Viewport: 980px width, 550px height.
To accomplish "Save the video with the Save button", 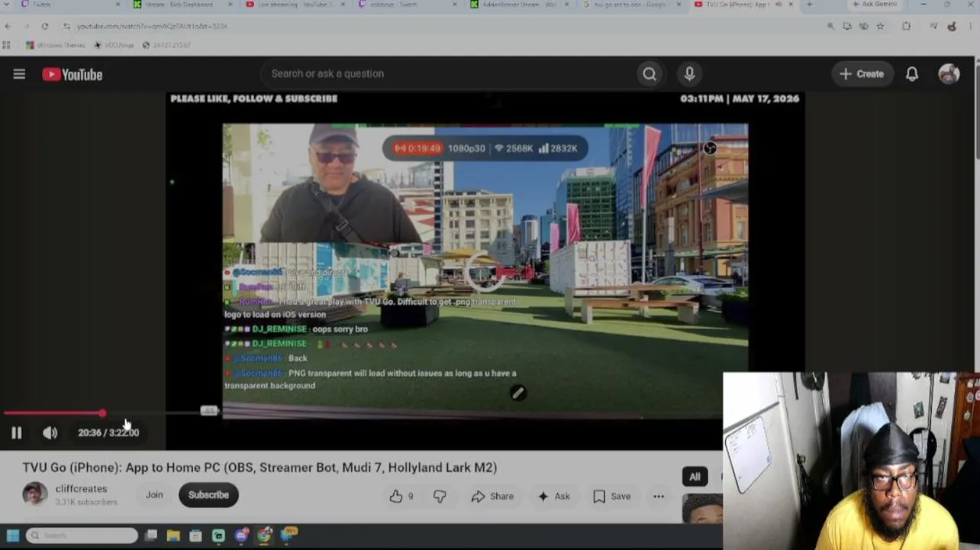I will tap(612, 497).
